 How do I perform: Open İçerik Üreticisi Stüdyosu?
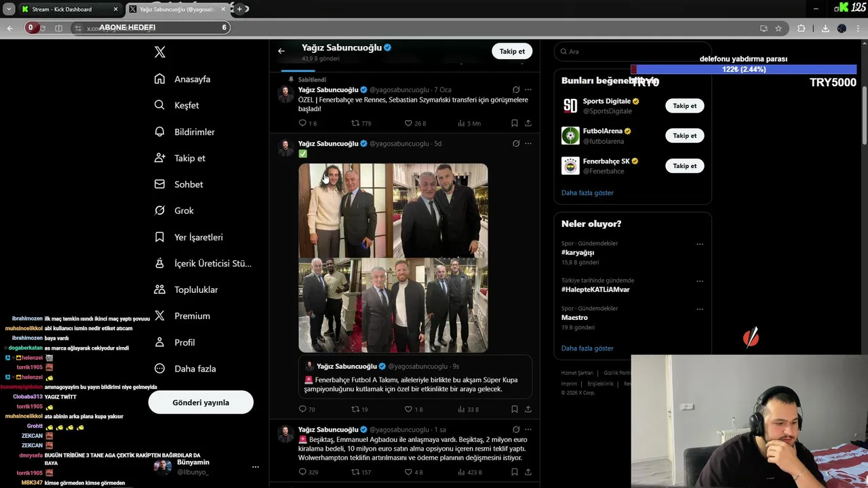coord(203,264)
